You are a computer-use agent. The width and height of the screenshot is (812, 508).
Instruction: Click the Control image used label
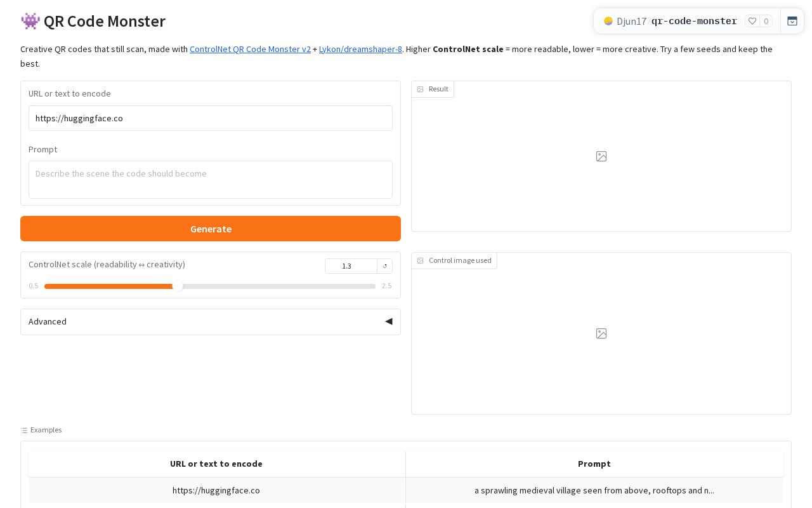(454, 260)
